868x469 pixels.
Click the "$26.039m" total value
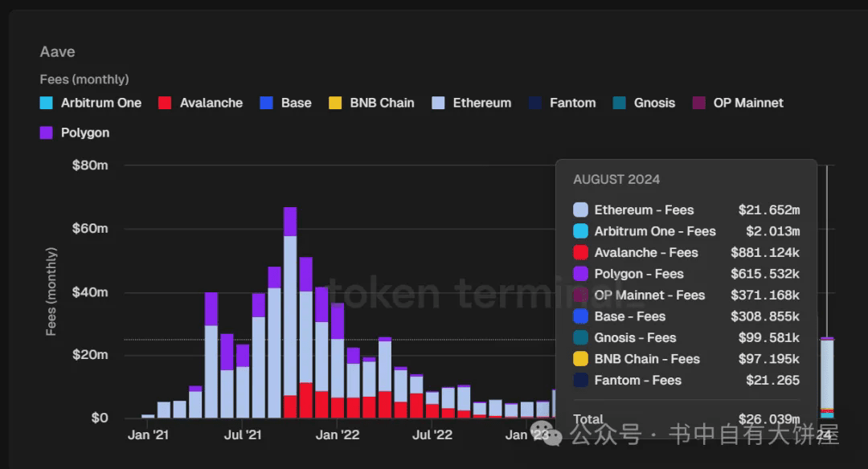click(769, 418)
